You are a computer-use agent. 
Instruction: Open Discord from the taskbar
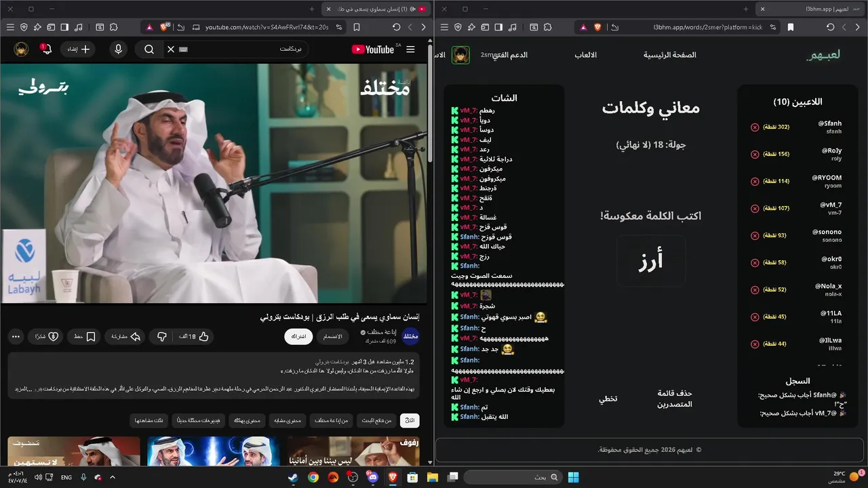coord(372,477)
